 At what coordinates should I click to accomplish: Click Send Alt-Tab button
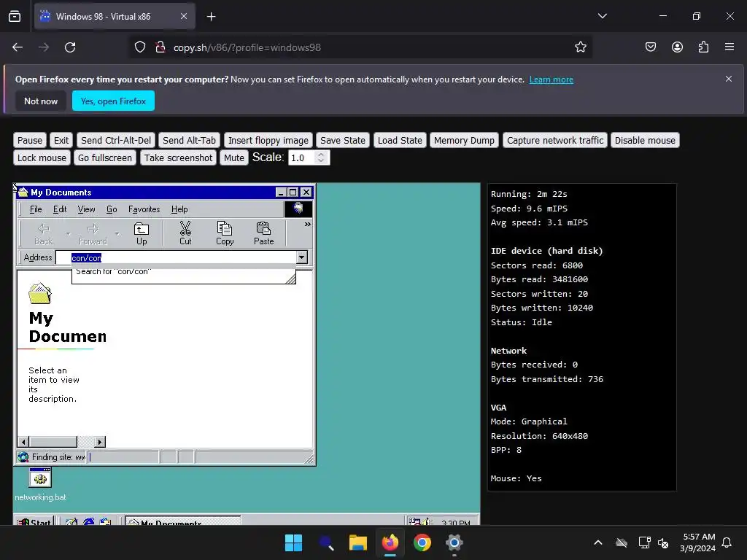click(189, 141)
